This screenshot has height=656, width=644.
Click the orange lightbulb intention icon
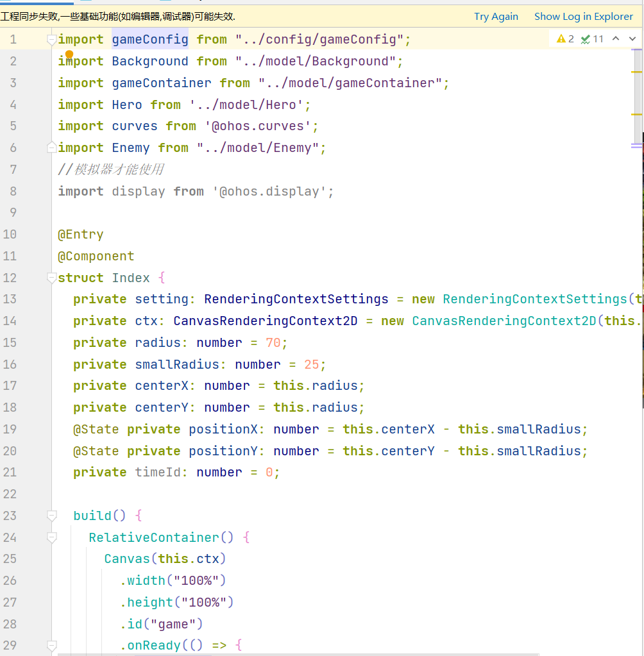coord(69,55)
